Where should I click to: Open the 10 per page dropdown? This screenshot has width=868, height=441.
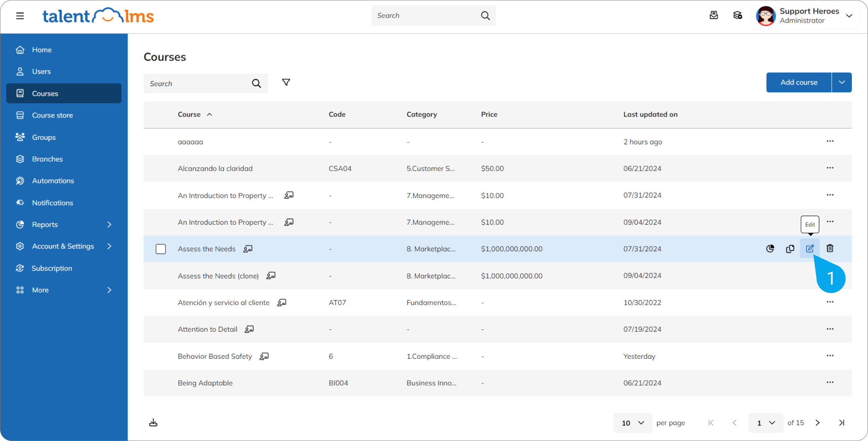(x=633, y=423)
